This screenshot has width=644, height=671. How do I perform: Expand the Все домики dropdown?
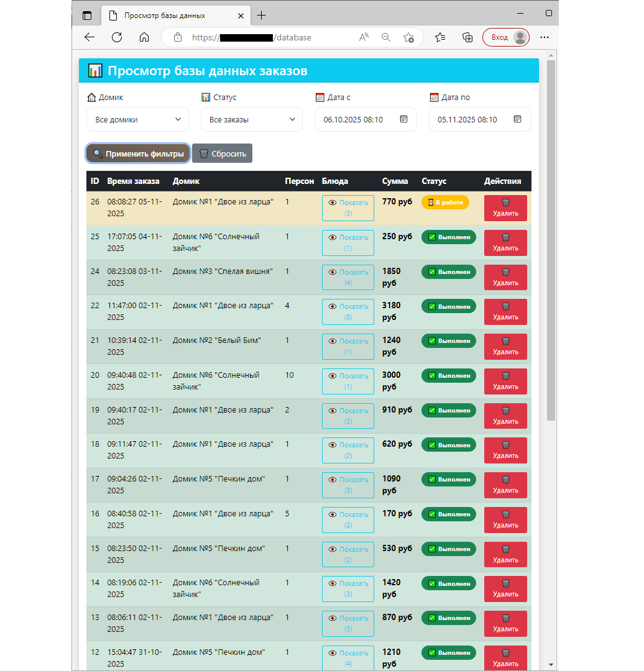pyautogui.click(x=137, y=119)
